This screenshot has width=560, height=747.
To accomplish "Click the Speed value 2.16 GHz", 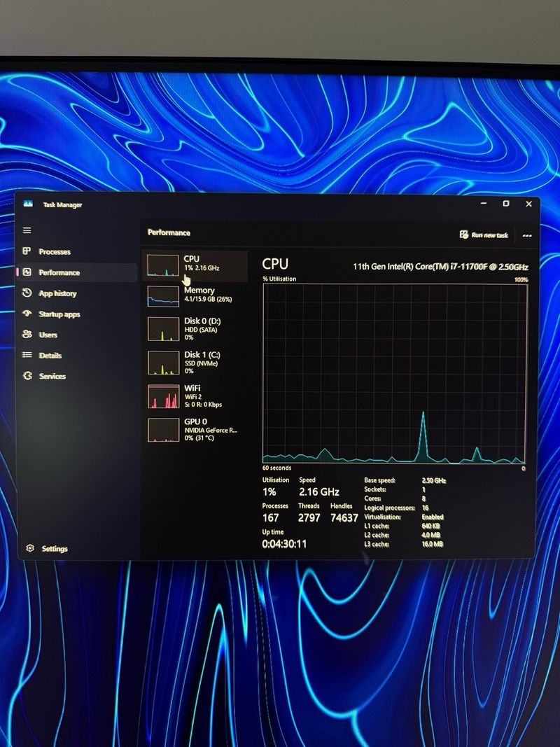I will tap(319, 491).
